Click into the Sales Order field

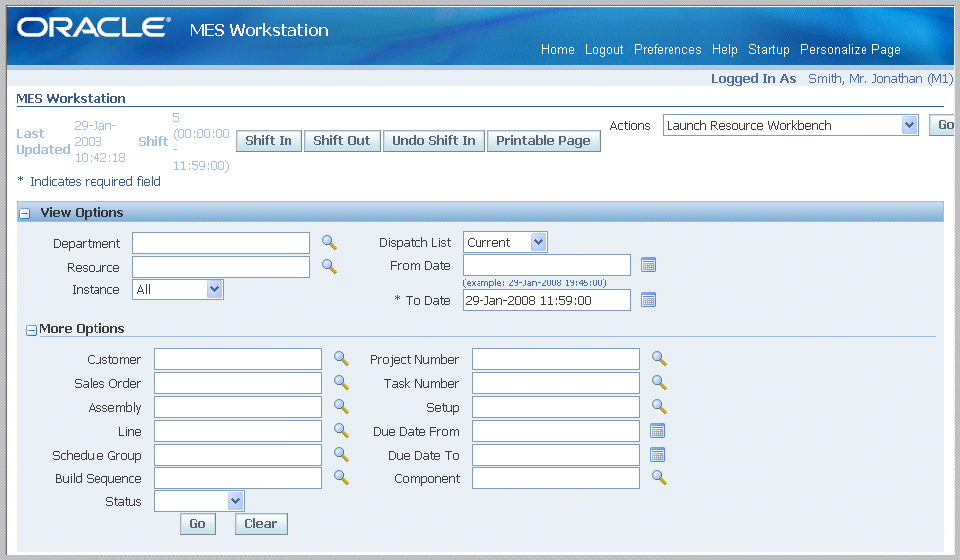coord(238,383)
